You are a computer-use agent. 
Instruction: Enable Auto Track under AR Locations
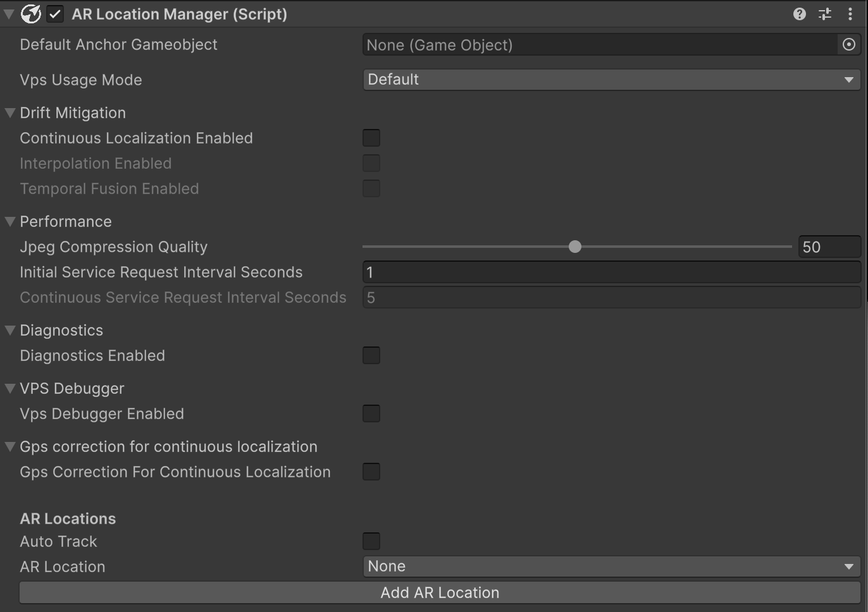pos(371,541)
